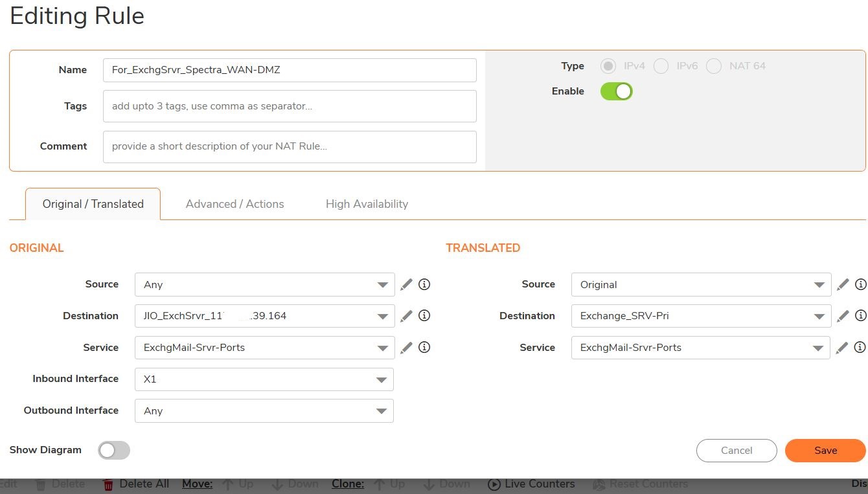Open Original Destination dropdown JIO_ExchSrvr
The width and height of the screenshot is (868, 494).
pos(264,316)
